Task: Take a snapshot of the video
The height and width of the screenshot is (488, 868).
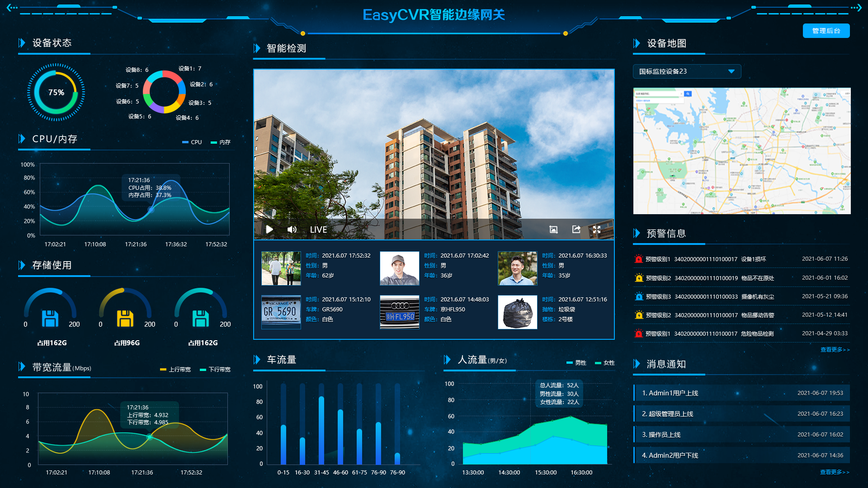Action: tap(553, 230)
